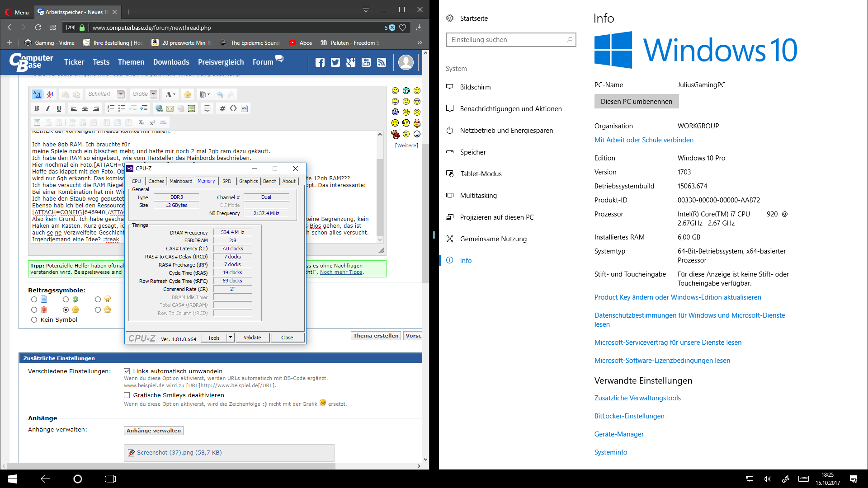Toggle bold formatting in editor
Screen dimensions: 868x488
(37, 108)
